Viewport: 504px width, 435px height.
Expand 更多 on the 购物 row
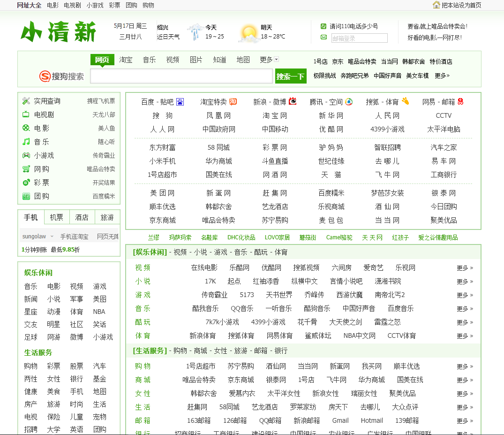coord(465,366)
